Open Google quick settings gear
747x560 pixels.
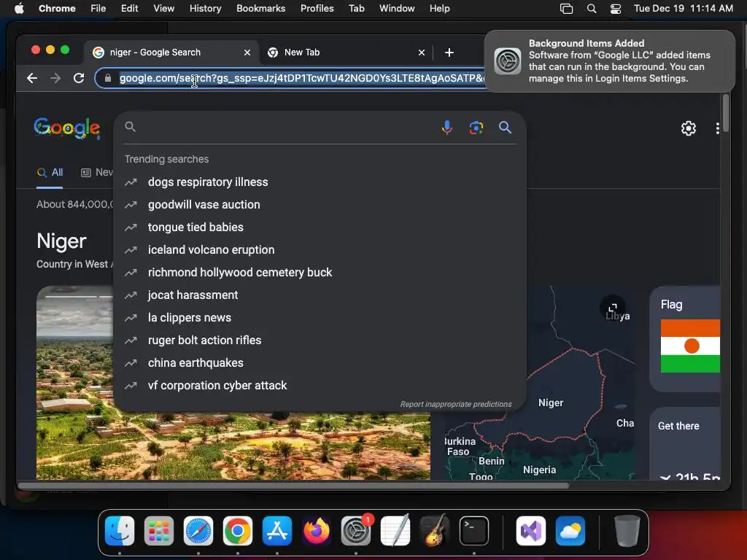point(688,128)
